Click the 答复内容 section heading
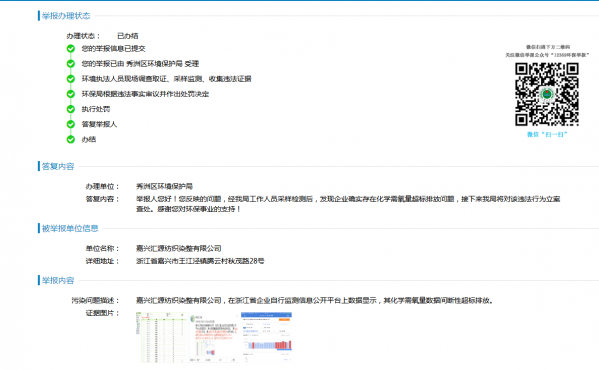Image resolution: width=599 pixels, height=370 pixels. pyautogui.click(x=58, y=166)
